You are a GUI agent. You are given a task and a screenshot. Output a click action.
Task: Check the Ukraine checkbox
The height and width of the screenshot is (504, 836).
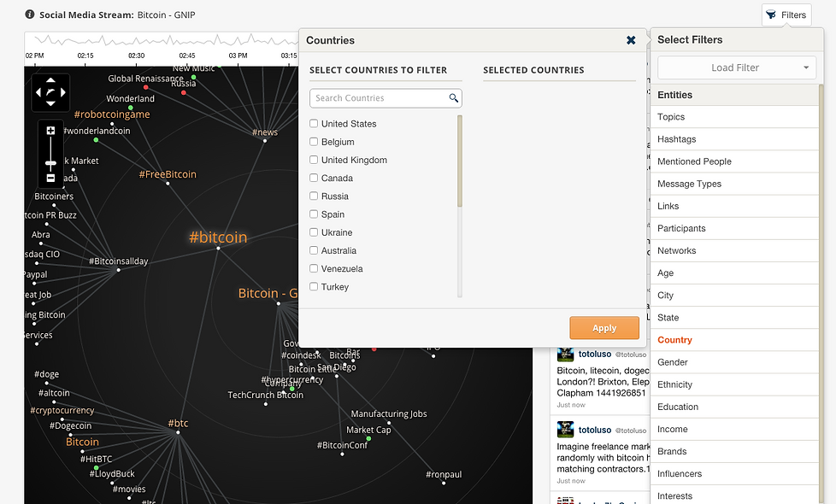pyautogui.click(x=314, y=232)
